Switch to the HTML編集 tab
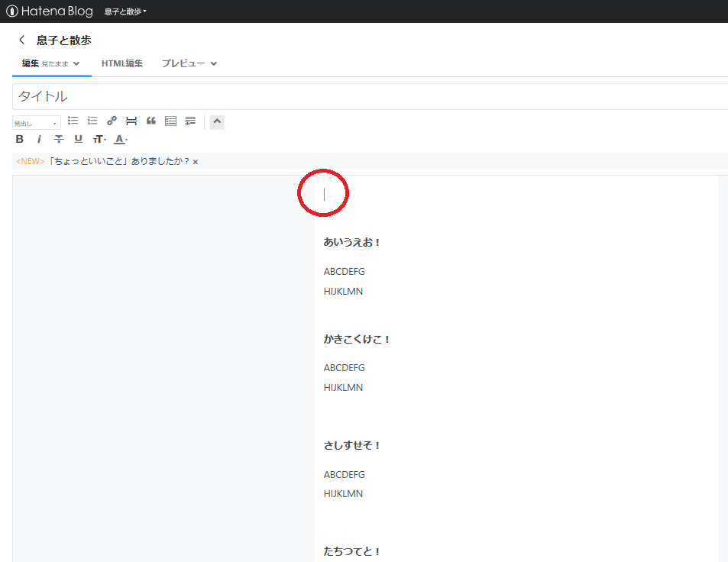This screenshot has height=562, width=728. (x=122, y=63)
